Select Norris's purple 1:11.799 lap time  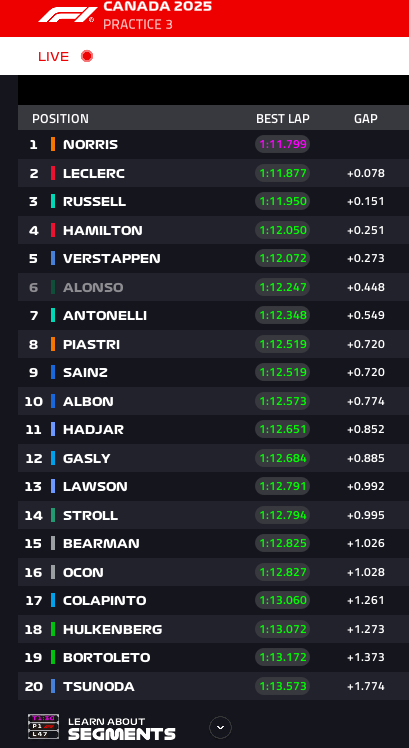point(283,144)
